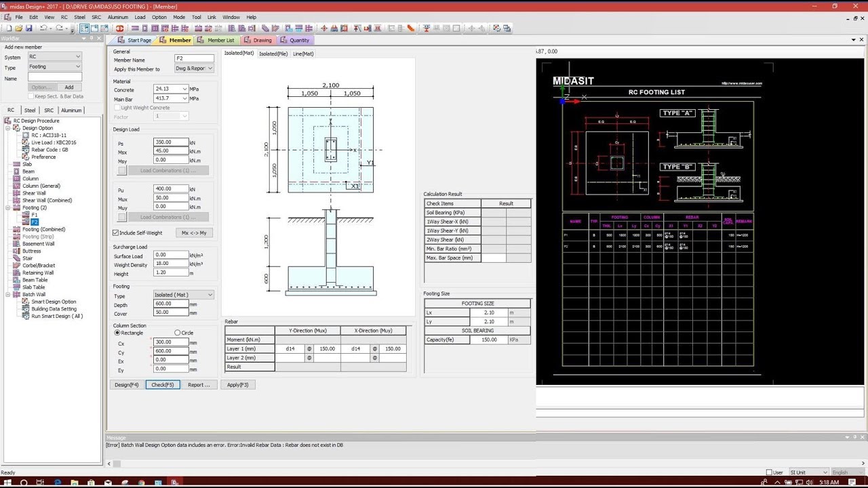Click the Redo toolbar icon

pos(60,28)
